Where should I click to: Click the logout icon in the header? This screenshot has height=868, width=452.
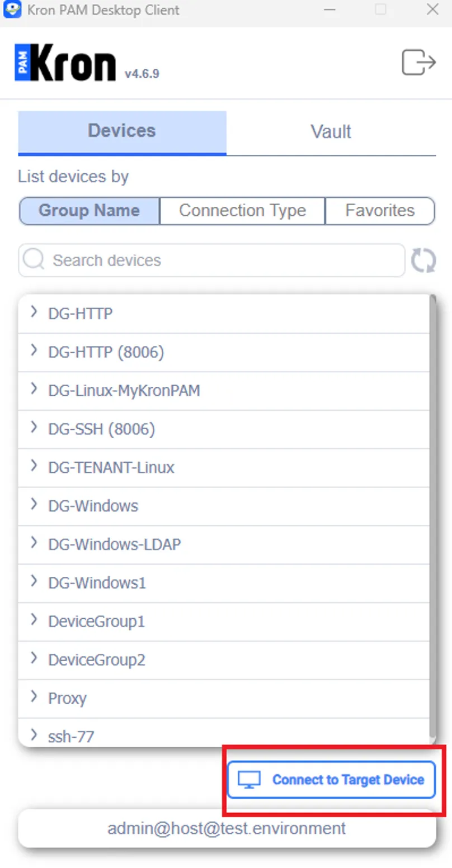click(419, 62)
